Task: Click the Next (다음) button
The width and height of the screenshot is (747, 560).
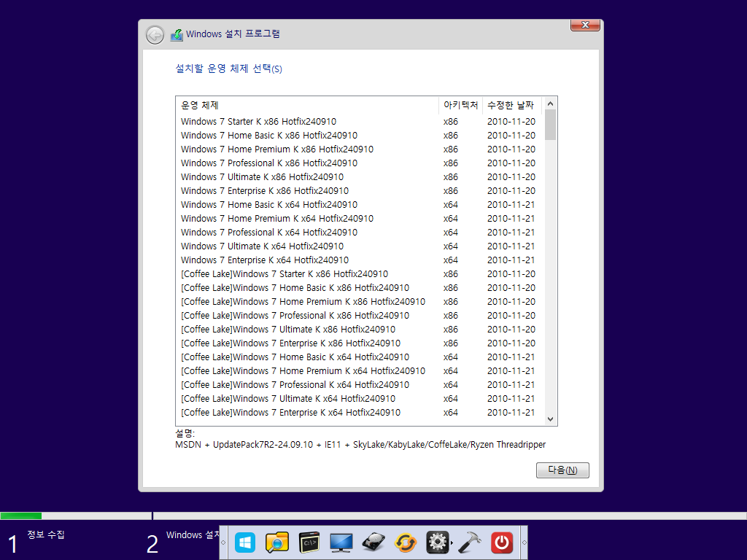Action: point(562,470)
